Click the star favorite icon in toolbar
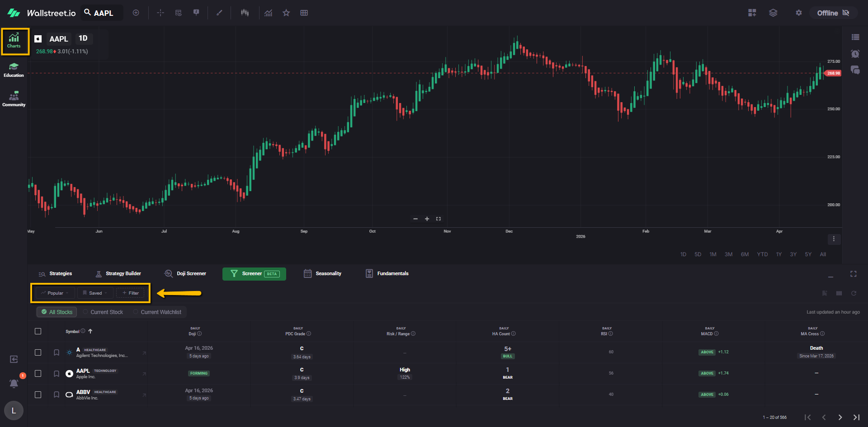This screenshot has height=427, width=868. 286,13
